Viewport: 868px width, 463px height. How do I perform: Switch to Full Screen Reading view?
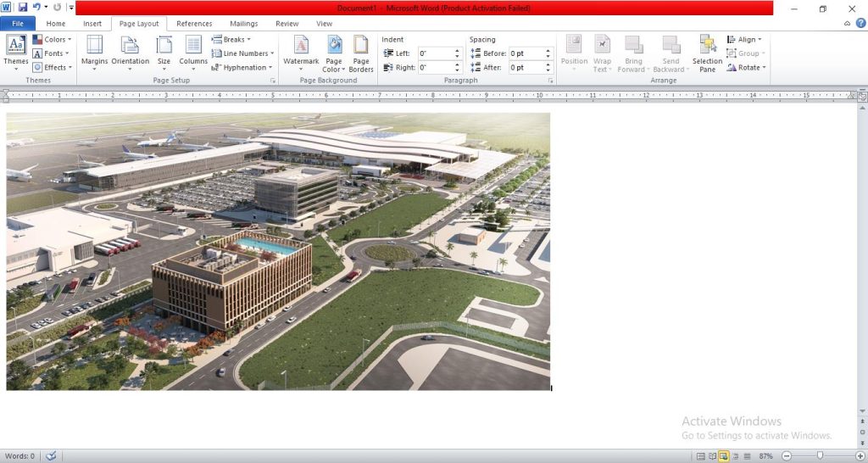coord(712,456)
